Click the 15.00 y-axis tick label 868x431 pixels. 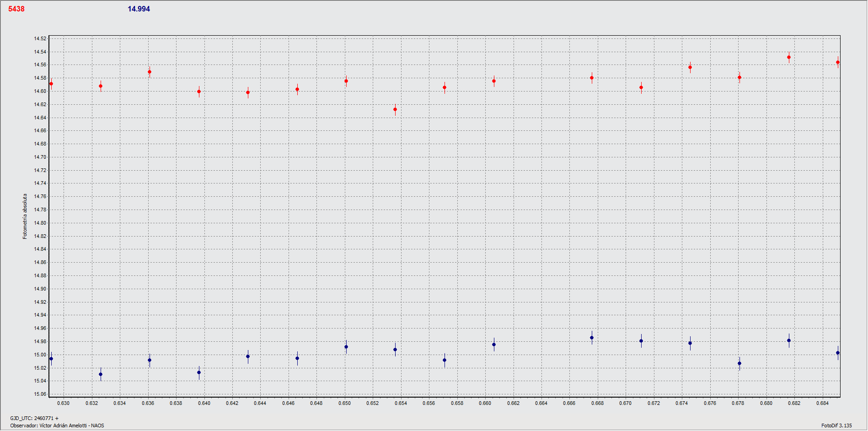(x=40, y=355)
